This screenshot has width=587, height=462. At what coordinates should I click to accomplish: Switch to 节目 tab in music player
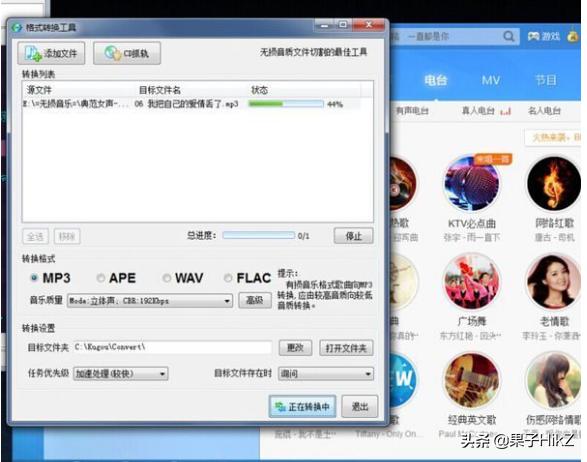[545, 80]
